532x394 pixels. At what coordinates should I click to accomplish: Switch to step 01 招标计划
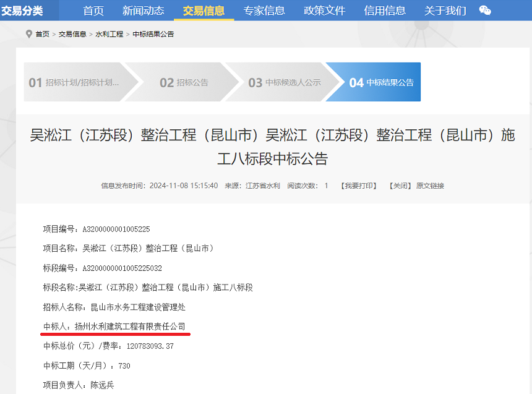click(74, 82)
